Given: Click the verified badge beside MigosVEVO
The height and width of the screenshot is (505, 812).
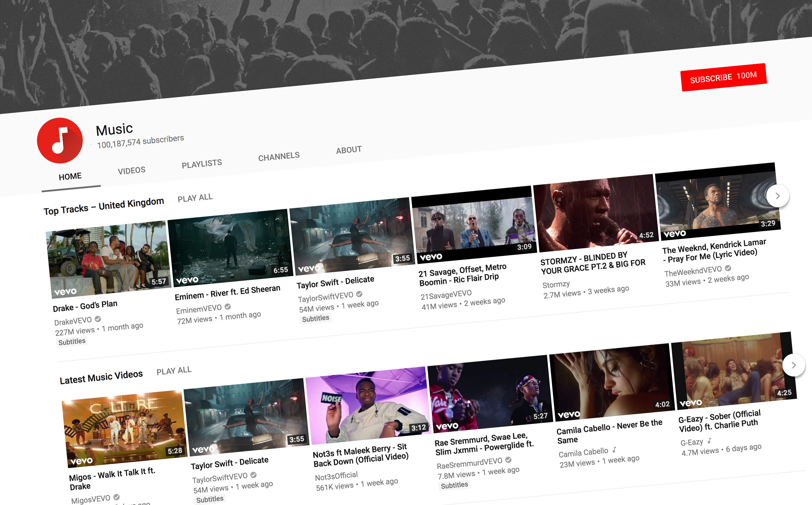Looking at the screenshot, I should [x=116, y=497].
